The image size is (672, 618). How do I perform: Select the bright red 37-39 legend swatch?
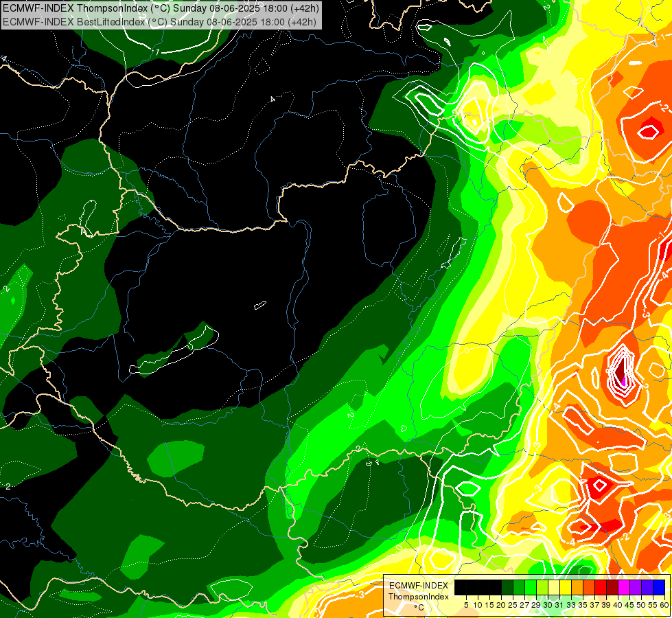pos(601,587)
